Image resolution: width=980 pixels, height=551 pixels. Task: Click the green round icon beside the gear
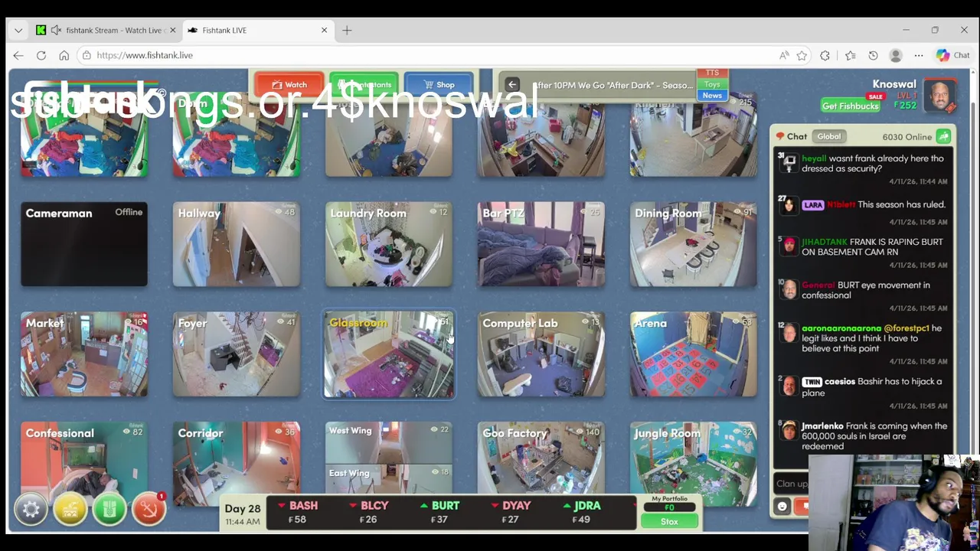pos(109,509)
